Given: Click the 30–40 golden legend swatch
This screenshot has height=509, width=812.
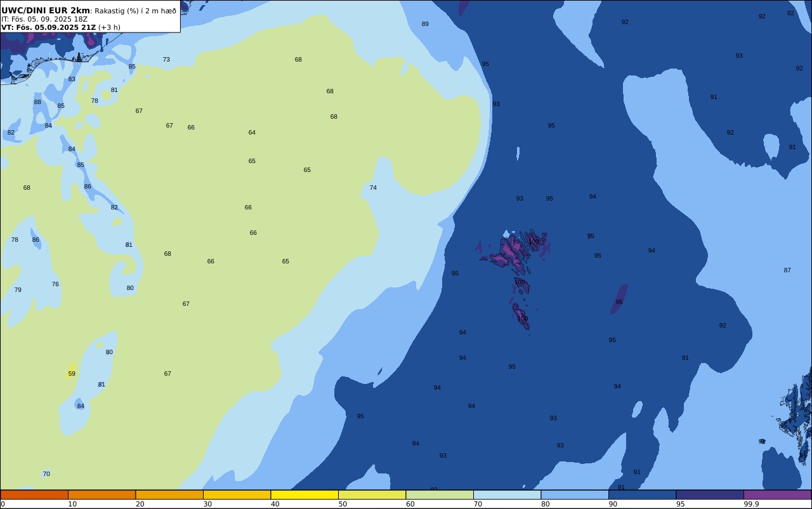Looking at the screenshot, I should point(237,494).
